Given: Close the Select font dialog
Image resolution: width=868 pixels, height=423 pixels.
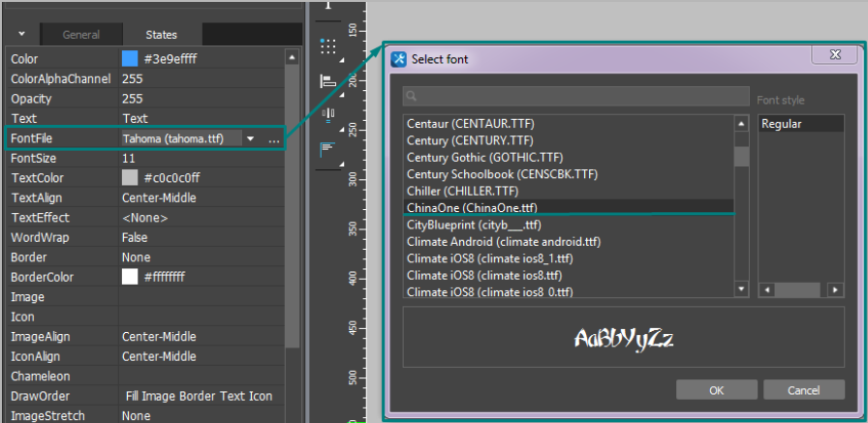Looking at the screenshot, I should (x=835, y=54).
